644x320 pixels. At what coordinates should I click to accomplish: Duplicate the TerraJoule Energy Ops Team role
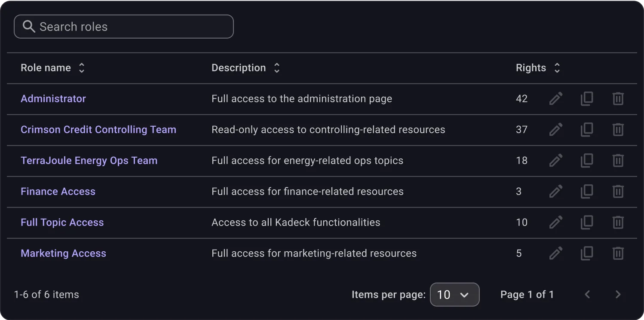click(x=587, y=161)
